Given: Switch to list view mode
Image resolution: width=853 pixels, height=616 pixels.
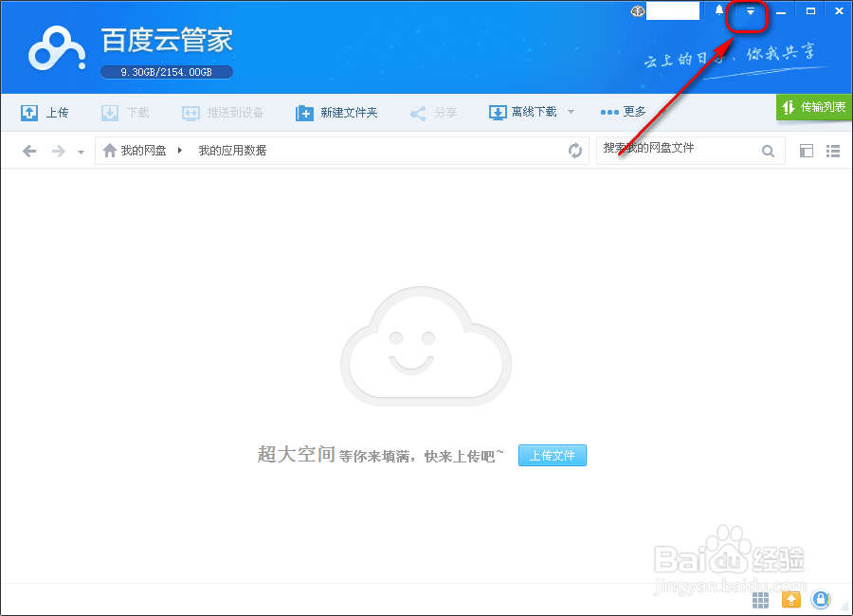Looking at the screenshot, I should coord(834,150).
